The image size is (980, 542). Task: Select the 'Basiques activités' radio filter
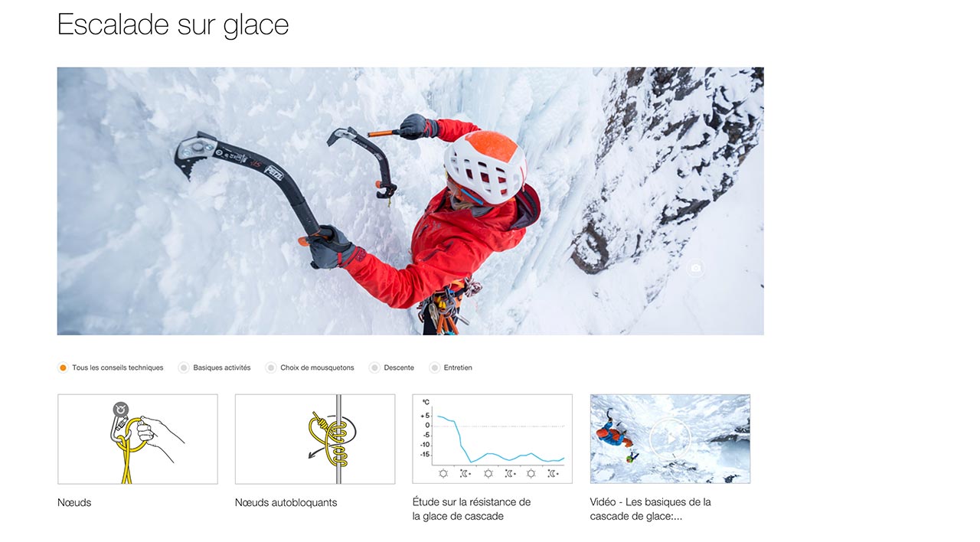184,367
